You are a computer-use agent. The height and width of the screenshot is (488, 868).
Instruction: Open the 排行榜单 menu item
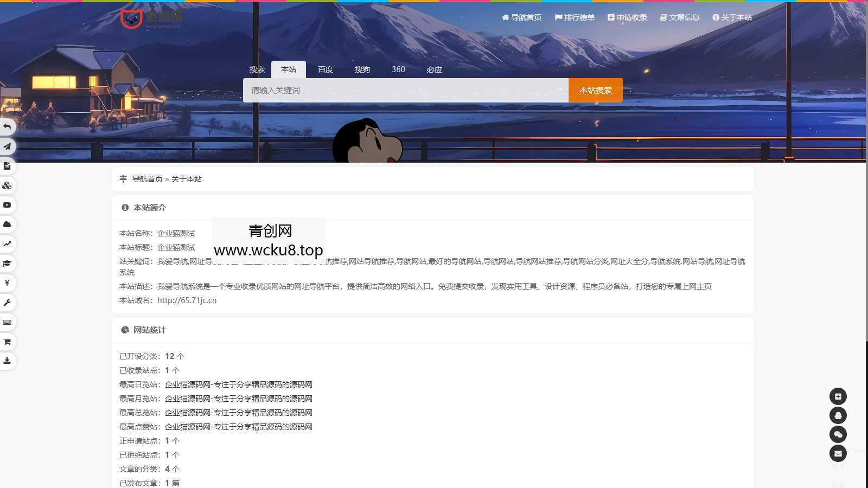(x=574, y=17)
